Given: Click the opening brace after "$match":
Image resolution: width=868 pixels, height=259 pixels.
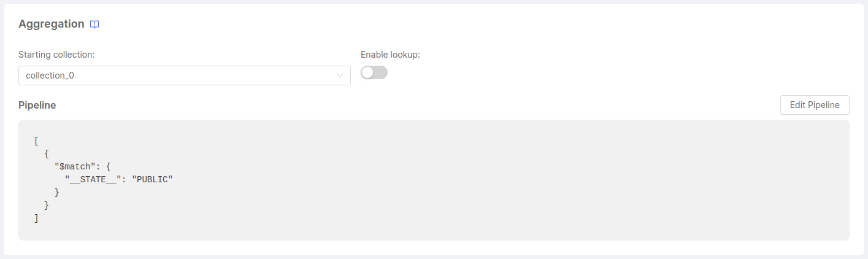Looking at the screenshot, I should coord(109,166).
